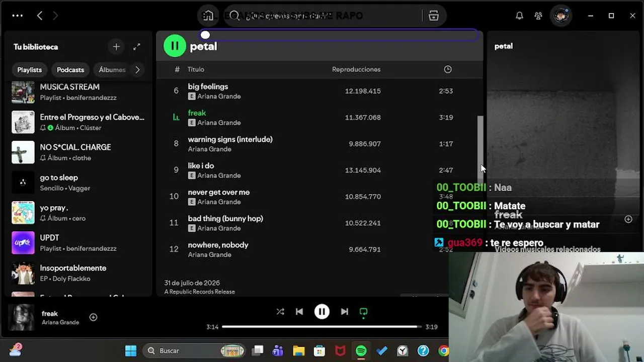Show more library filter chips
644x362 pixels.
[137, 70]
